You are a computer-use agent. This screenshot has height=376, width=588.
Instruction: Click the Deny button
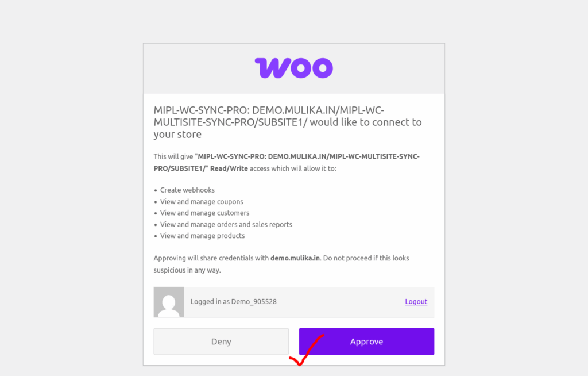221,342
